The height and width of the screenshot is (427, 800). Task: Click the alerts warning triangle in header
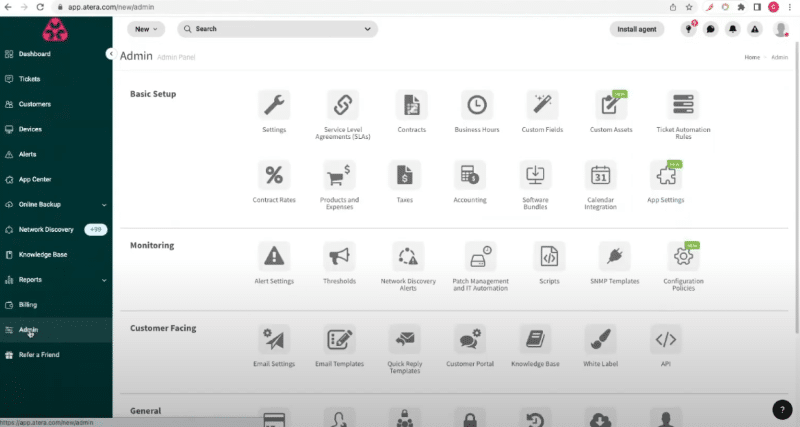click(x=755, y=29)
